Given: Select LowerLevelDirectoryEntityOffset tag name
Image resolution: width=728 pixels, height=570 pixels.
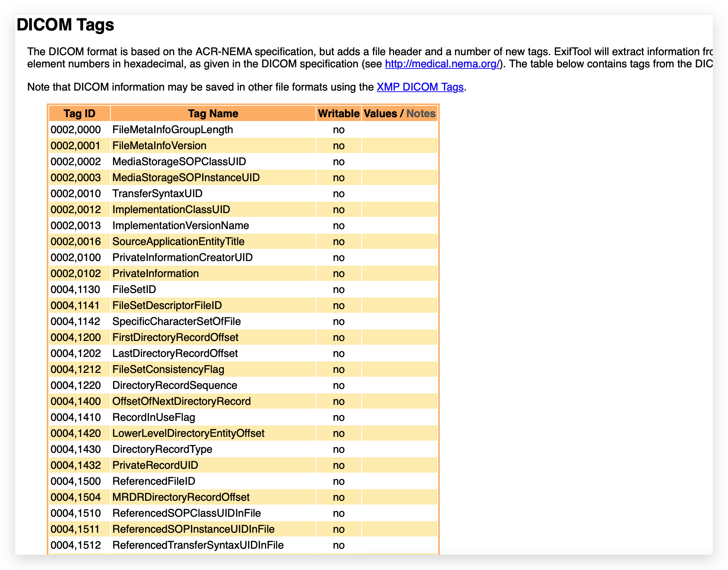Looking at the screenshot, I should tap(188, 433).
